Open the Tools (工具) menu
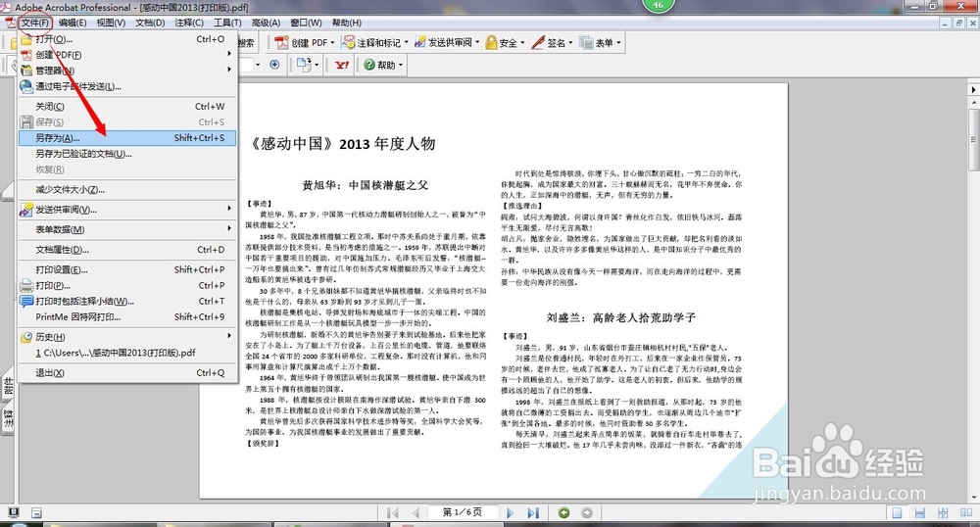Screen dimensions: 980x527 pyautogui.click(x=227, y=23)
